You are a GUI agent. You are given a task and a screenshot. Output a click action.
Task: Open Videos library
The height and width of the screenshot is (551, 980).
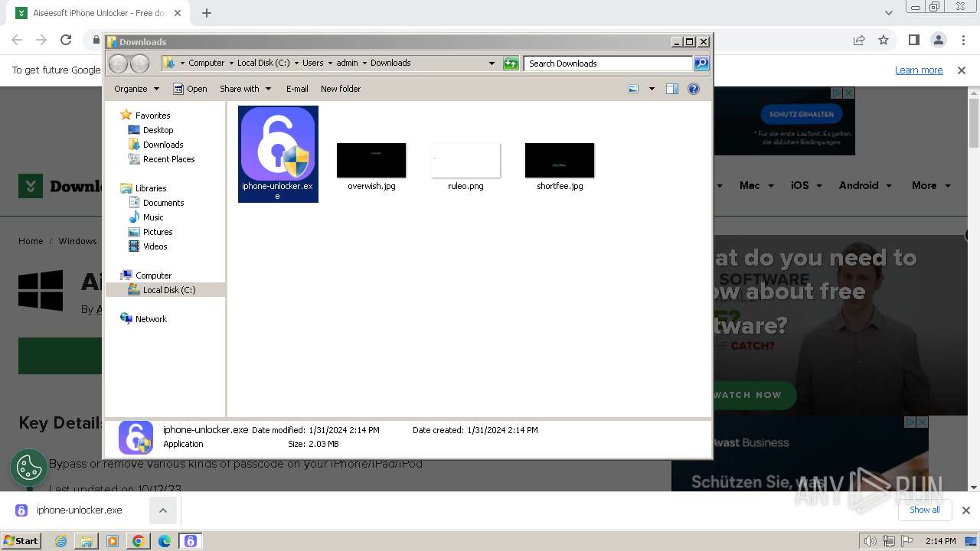(x=155, y=246)
